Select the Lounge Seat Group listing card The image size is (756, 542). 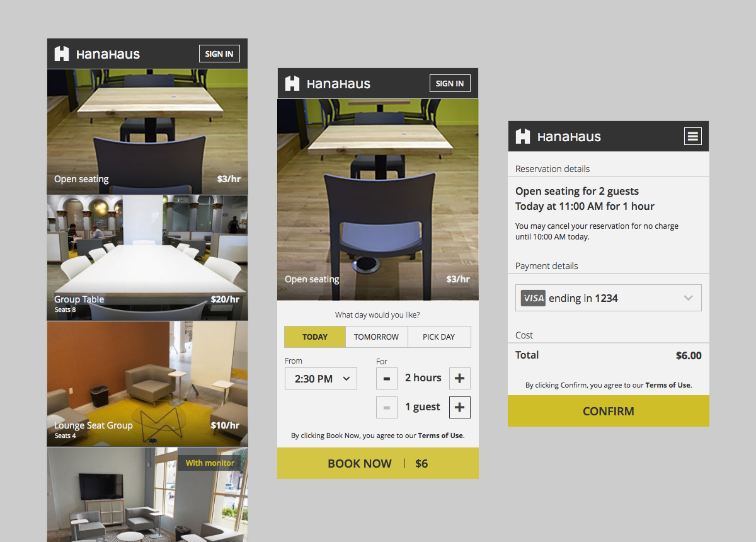coord(147,384)
